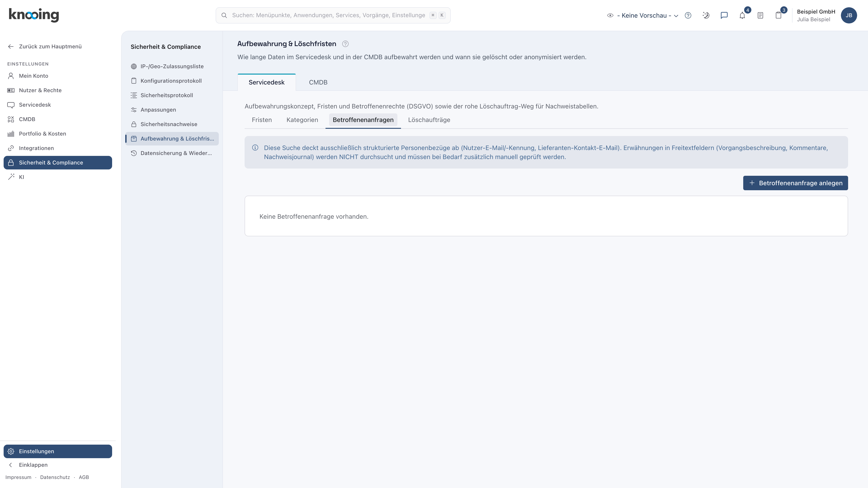Select the Betroffenenanfragen sub-tab
The image size is (868, 488).
(x=363, y=120)
